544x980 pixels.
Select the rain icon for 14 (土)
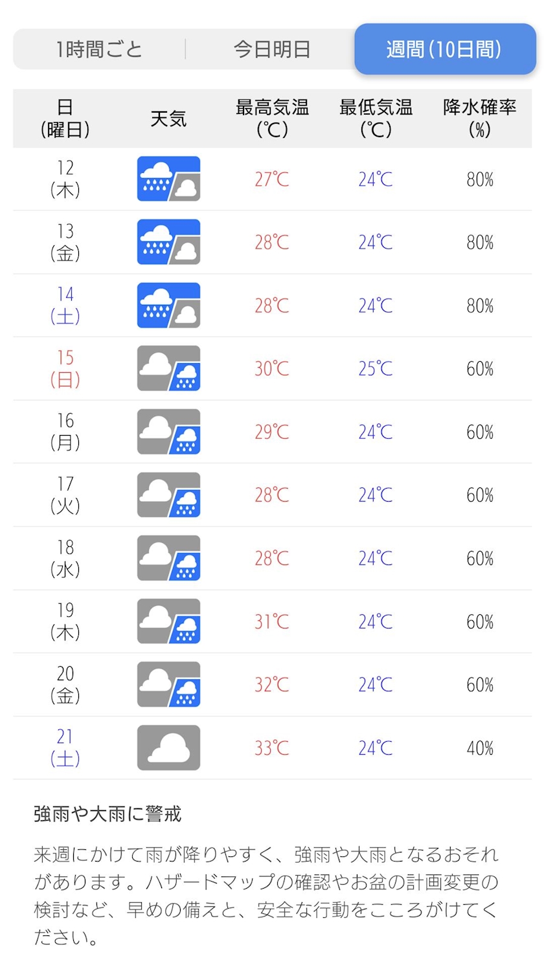point(168,305)
